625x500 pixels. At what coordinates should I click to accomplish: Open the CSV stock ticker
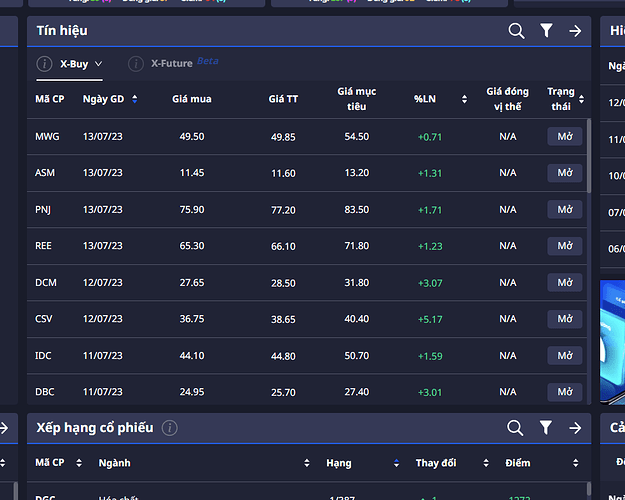pos(45,319)
